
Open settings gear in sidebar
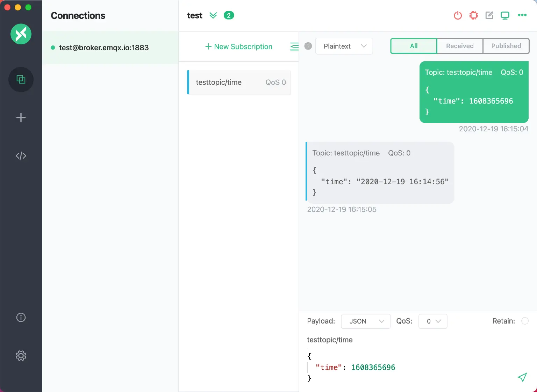tap(21, 356)
